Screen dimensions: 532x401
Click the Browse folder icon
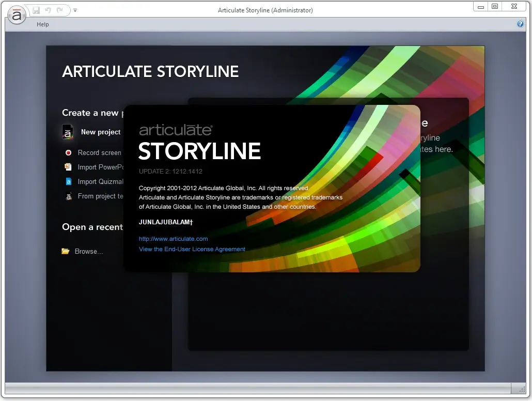tap(66, 251)
